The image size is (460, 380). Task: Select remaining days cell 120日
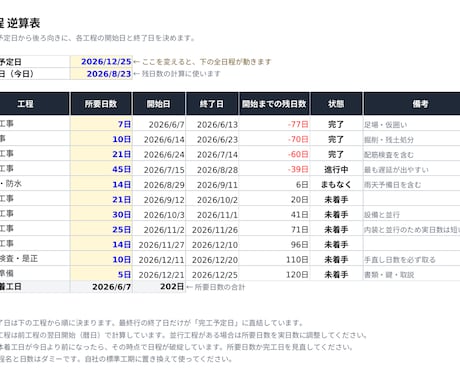[x=275, y=274]
